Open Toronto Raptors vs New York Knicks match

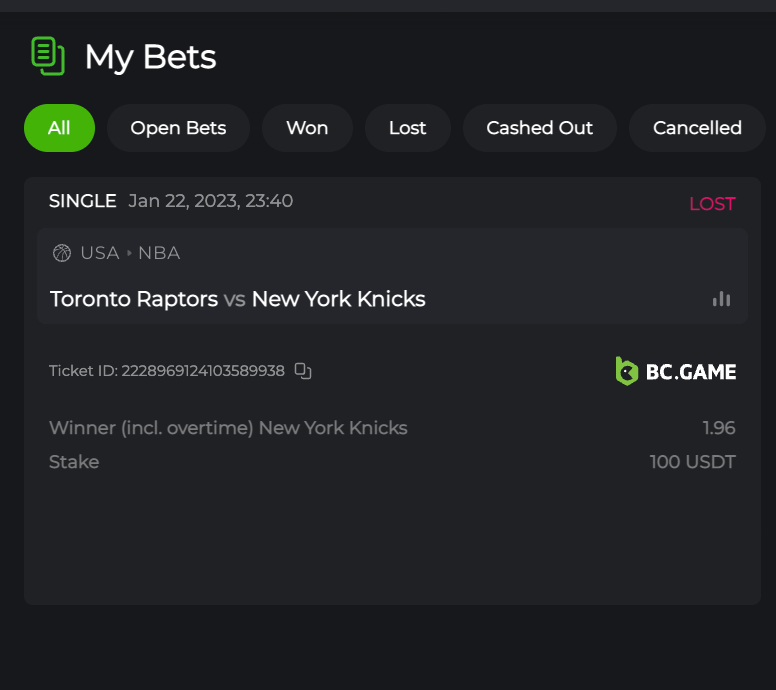coord(238,299)
